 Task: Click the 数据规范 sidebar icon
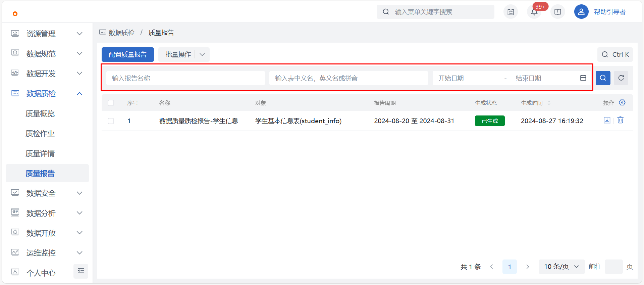(x=15, y=53)
